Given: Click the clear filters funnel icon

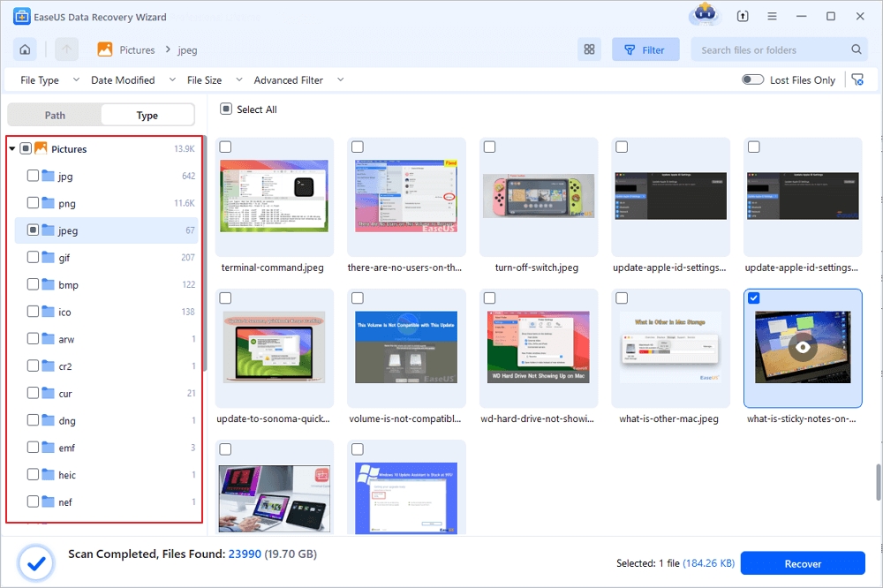Looking at the screenshot, I should [x=857, y=79].
